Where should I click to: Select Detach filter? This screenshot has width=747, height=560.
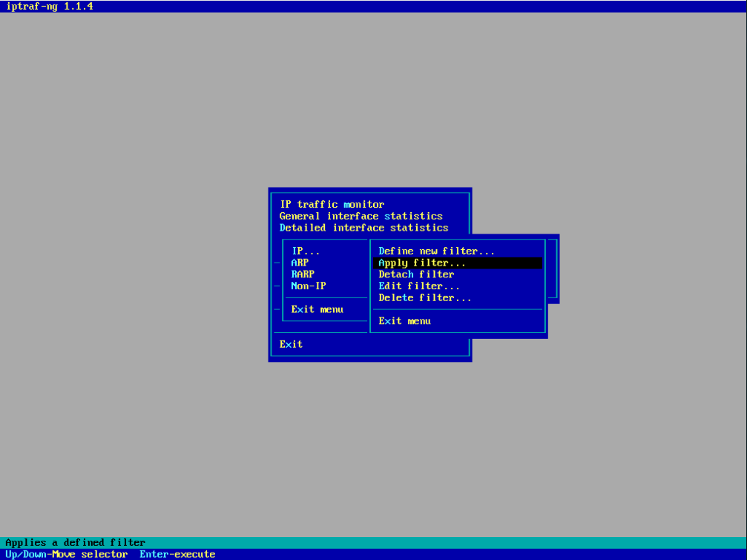(x=416, y=274)
